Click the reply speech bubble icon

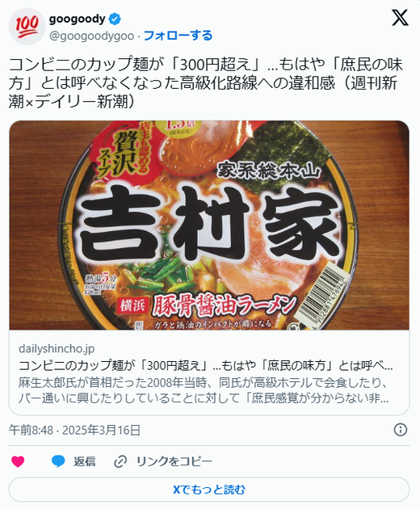pyautogui.click(x=58, y=461)
